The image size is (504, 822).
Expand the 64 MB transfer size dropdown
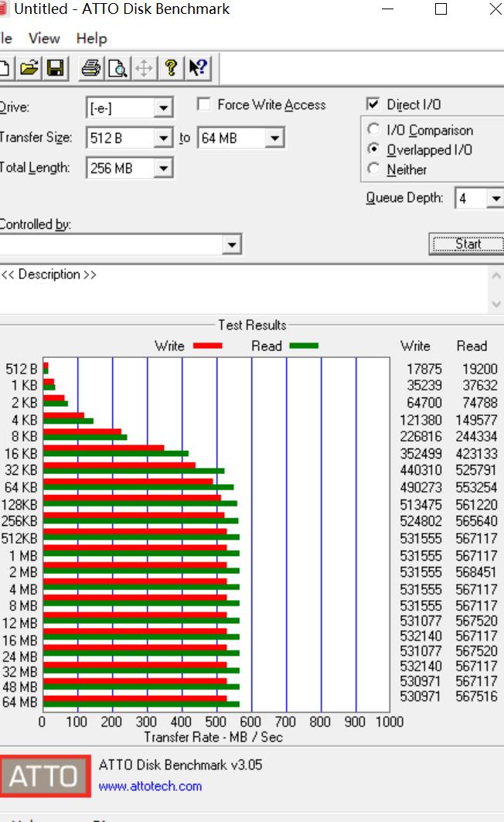click(274, 138)
